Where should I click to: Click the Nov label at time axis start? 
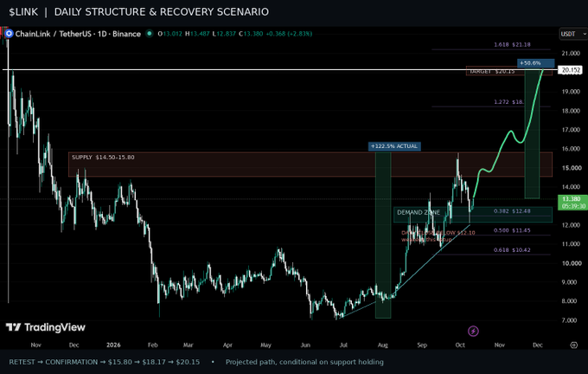click(x=35, y=345)
